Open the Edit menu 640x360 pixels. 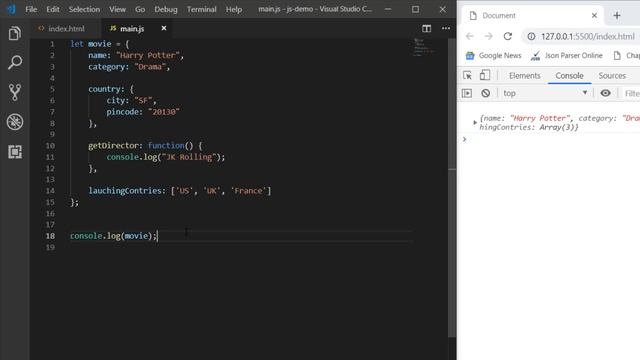(x=53, y=9)
